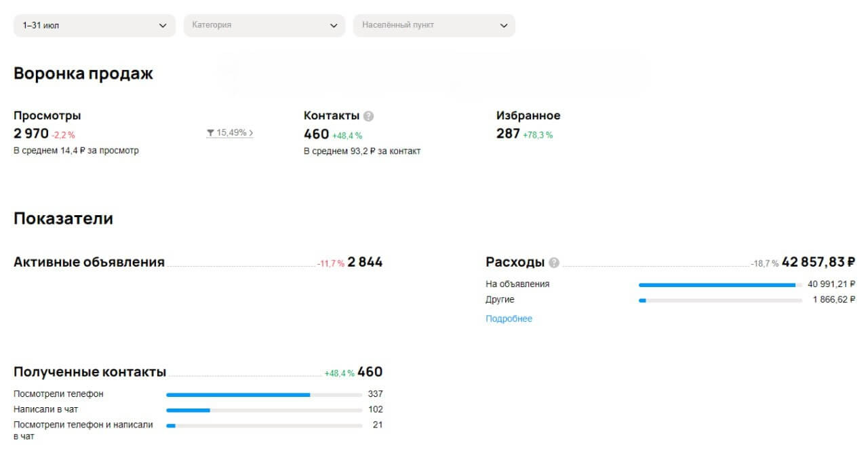Click the Другие expense progress bar
Image resolution: width=868 pixels, height=456 pixels.
click(x=720, y=300)
